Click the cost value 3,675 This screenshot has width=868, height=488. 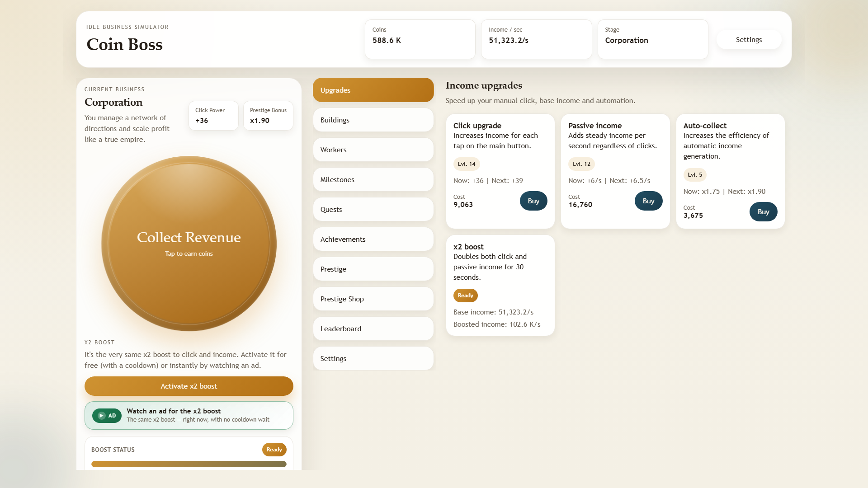click(x=693, y=216)
